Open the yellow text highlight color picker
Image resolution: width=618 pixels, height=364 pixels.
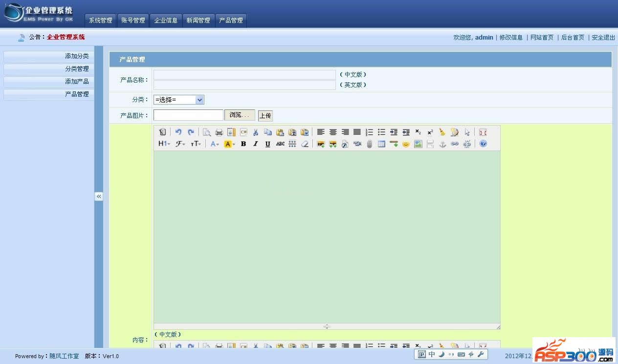pos(229,144)
